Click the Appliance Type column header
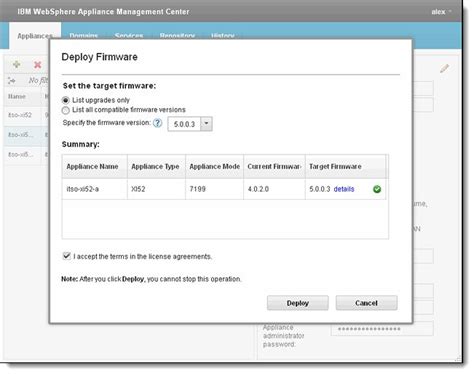This screenshot has height=374, width=474. 156,166
